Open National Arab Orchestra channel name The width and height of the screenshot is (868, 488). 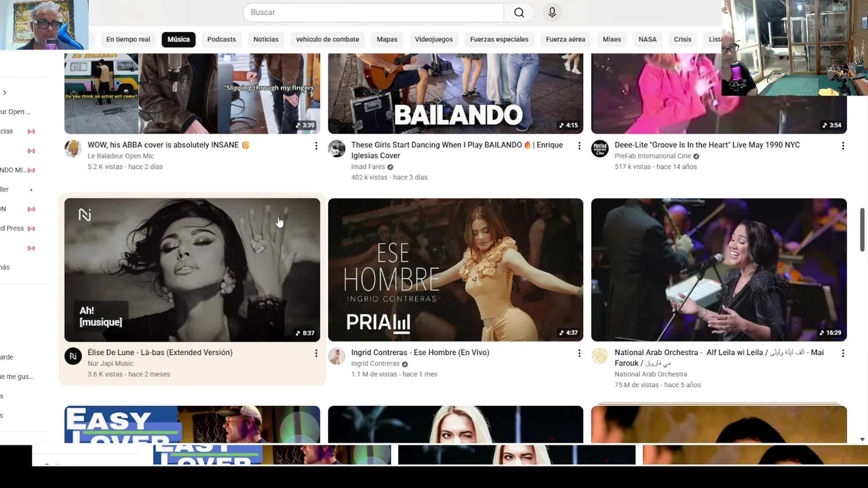pos(650,374)
